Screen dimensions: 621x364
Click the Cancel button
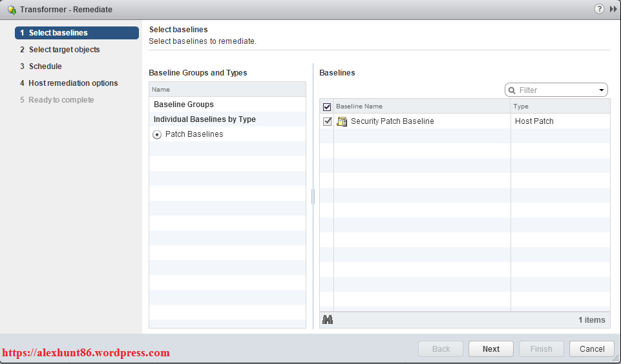[x=591, y=349]
